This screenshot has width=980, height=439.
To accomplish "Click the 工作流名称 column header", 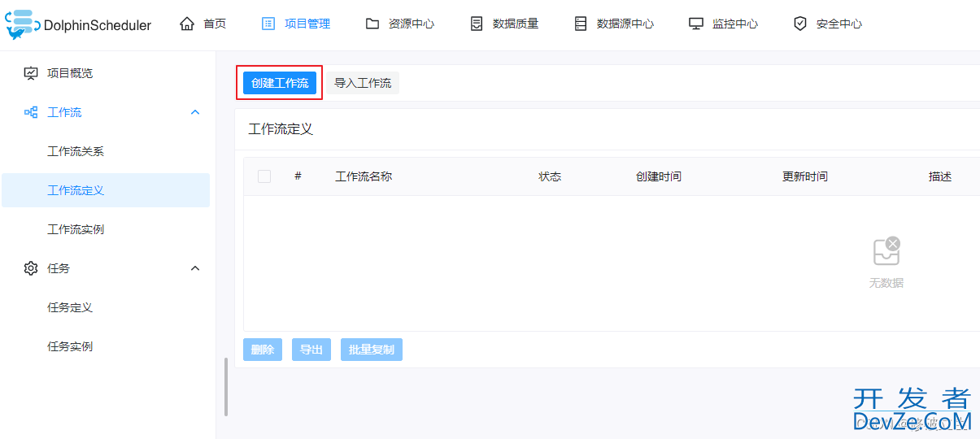I will 364,176.
